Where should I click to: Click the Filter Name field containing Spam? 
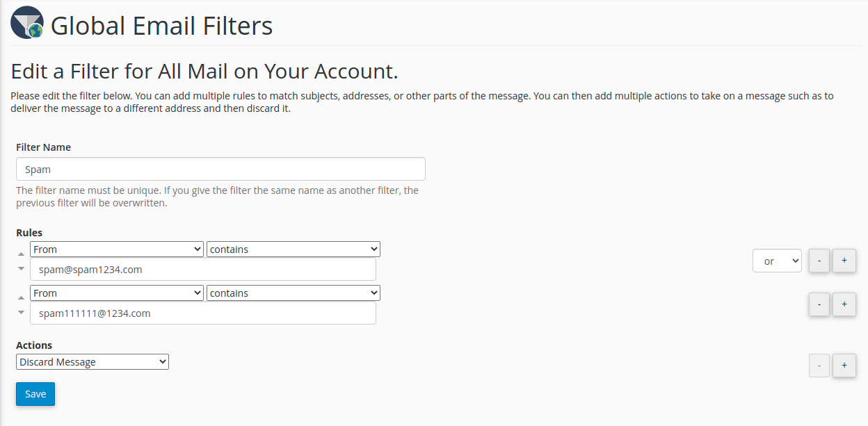point(220,169)
